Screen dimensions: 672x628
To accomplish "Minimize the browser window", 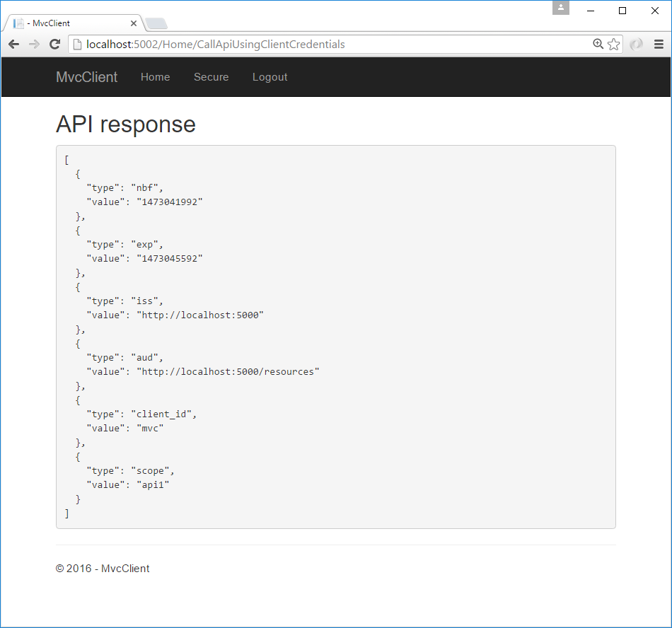I will pyautogui.click(x=591, y=10).
